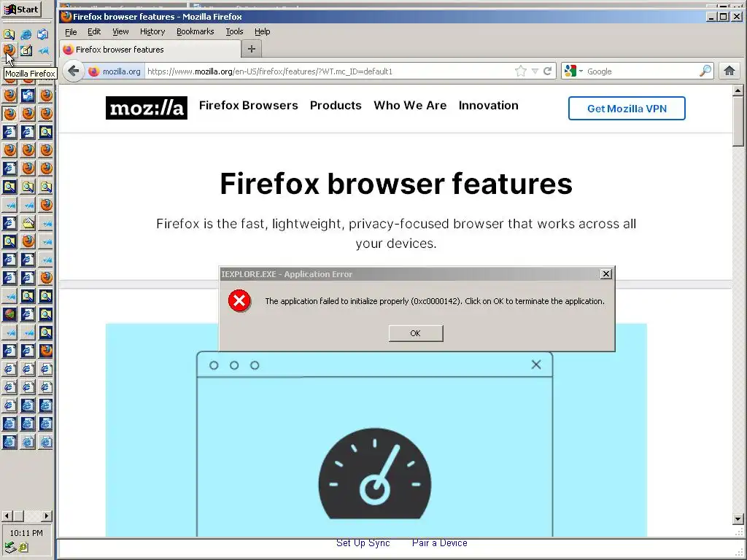The image size is (747, 560).
Task: Click the search magnifier in Google box
Action: [x=705, y=71]
